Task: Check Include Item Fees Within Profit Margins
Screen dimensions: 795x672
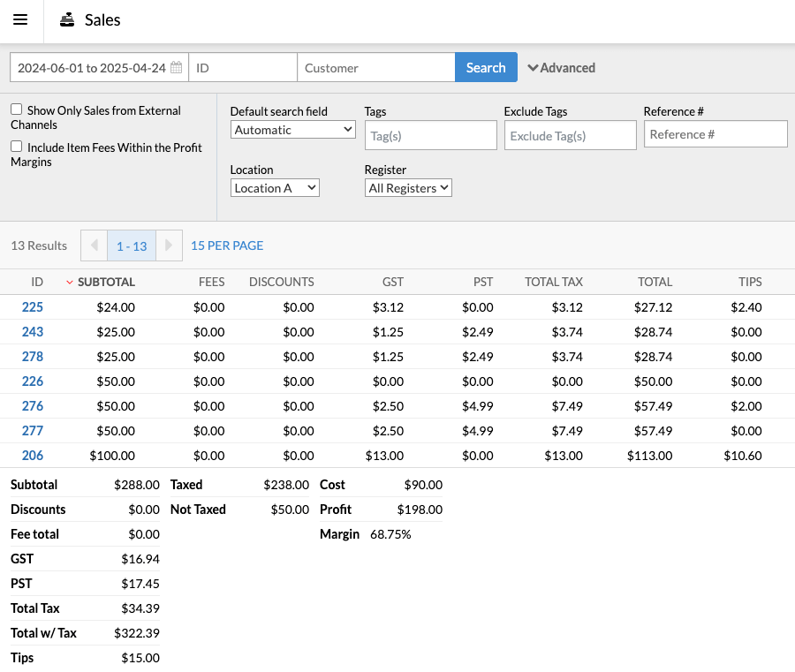Action: coord(17,147)
